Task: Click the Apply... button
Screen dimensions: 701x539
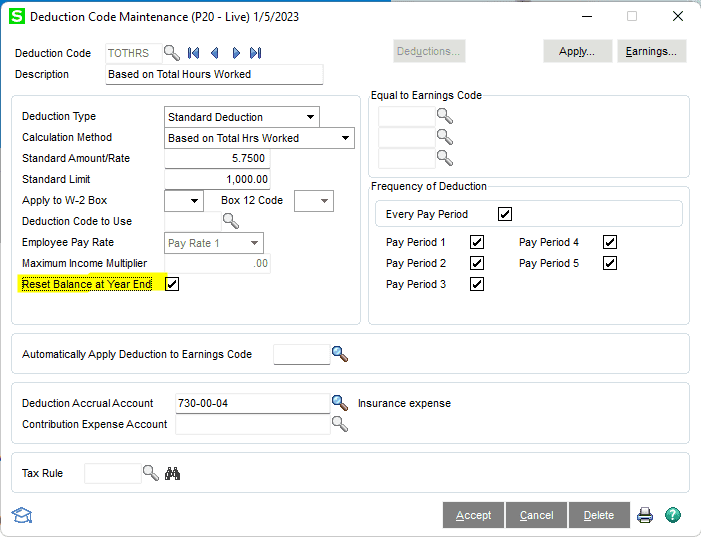Action: (577, 51)
